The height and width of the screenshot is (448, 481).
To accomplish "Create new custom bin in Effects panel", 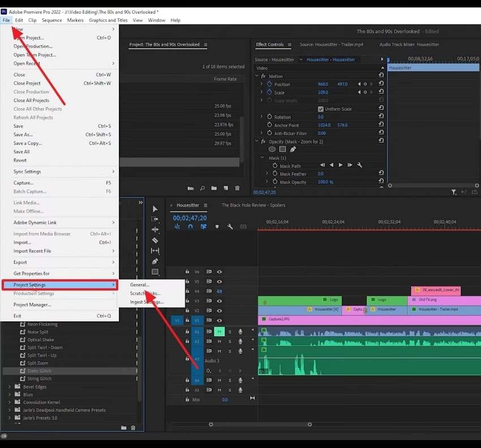I will coord(123,428).
